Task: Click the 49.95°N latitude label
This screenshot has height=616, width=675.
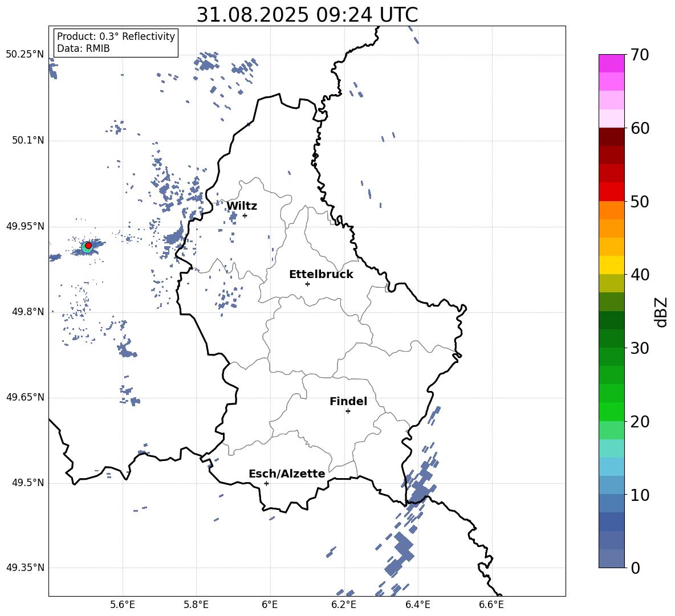Action: coord(25,226)
